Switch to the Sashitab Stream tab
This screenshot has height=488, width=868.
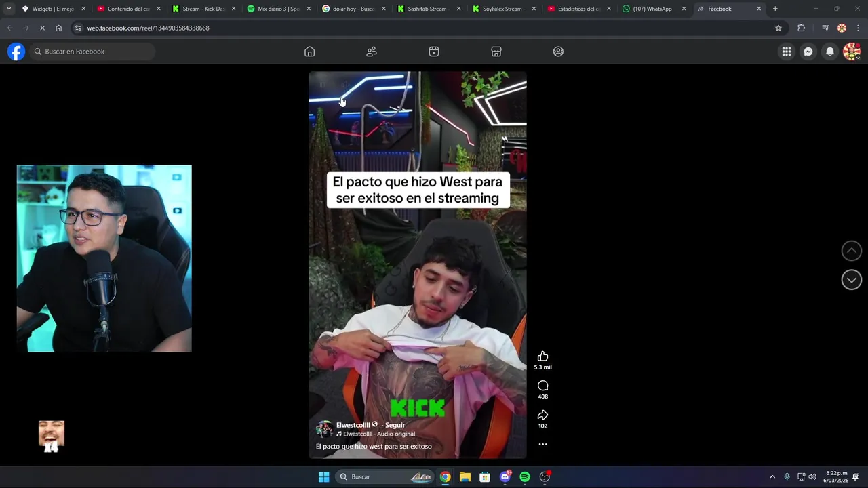428,9
